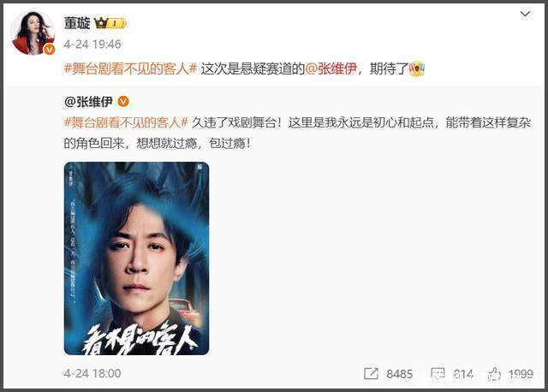Image resolution: width=548 pixels, height=392 pixels.
Task: Click the repost count 8485
Action: point(400,374)
